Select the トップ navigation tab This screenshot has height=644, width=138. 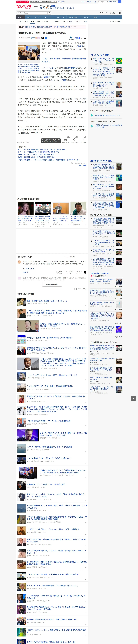[x=20, y=17]
